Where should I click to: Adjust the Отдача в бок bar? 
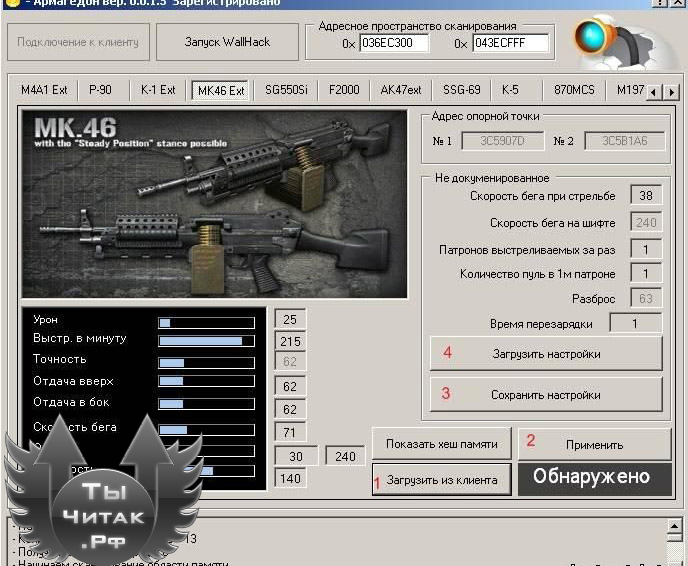206,404
